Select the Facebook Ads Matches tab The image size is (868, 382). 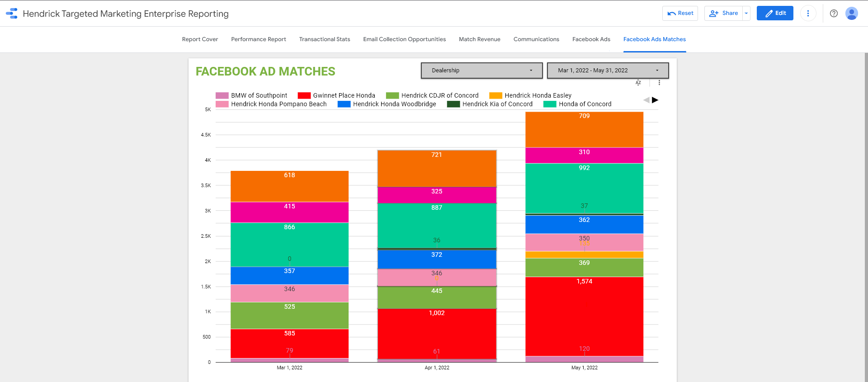pyautogui.click(x=655, y=39)
